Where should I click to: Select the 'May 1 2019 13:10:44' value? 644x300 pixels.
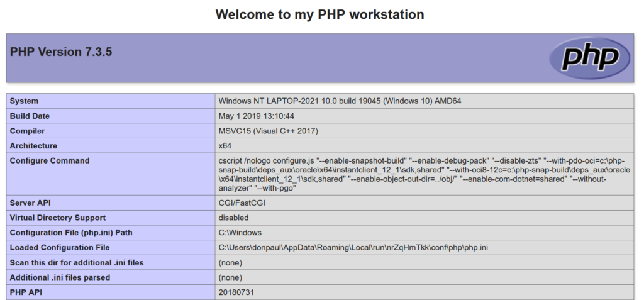tap(257, 116)
